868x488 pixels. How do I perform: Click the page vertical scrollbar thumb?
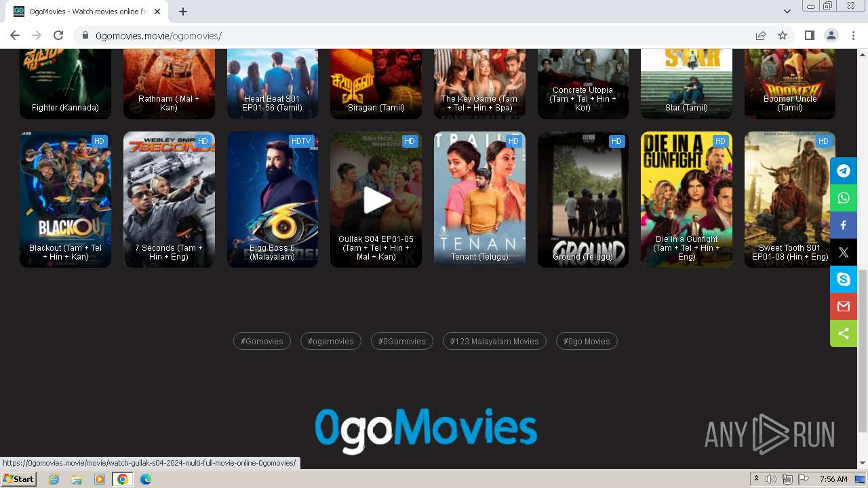coord(863,351)
